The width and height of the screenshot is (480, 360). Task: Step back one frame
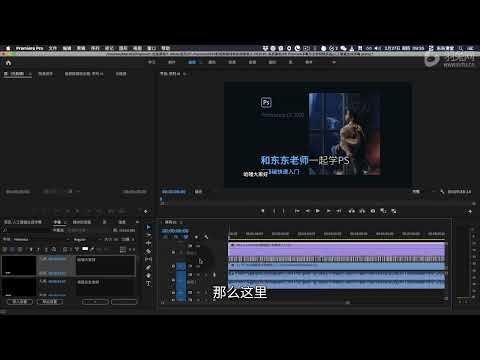tap(307, 211)
